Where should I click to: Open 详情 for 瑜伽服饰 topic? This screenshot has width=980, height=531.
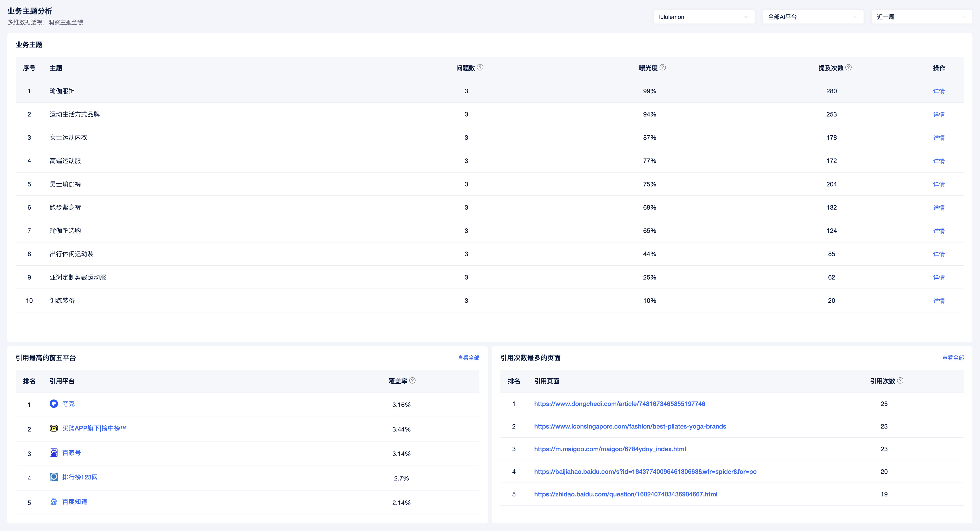click(x=939, y=91)
